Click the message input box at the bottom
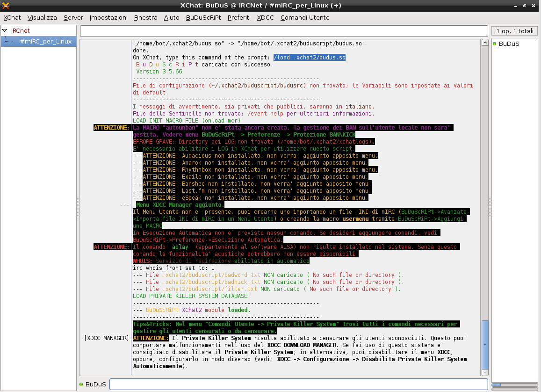The width and height of the screenshot is (541, 392). (299, 384)
